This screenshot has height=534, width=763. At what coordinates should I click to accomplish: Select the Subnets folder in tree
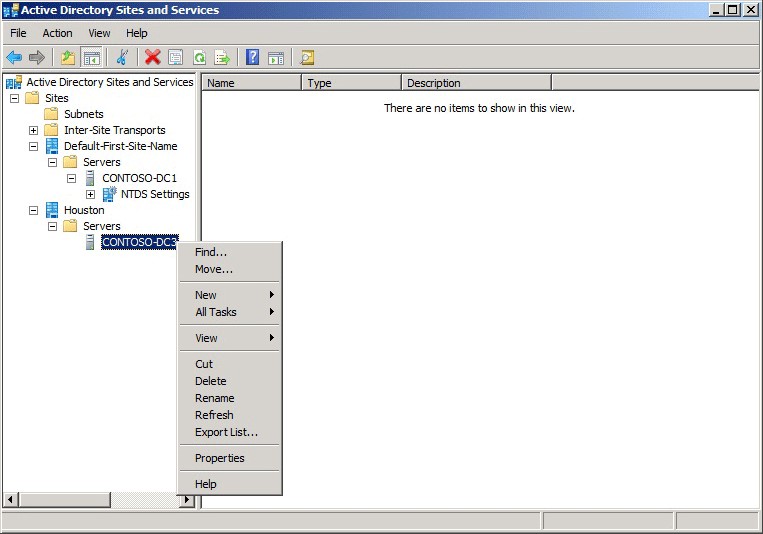click(x=83, y=114)
